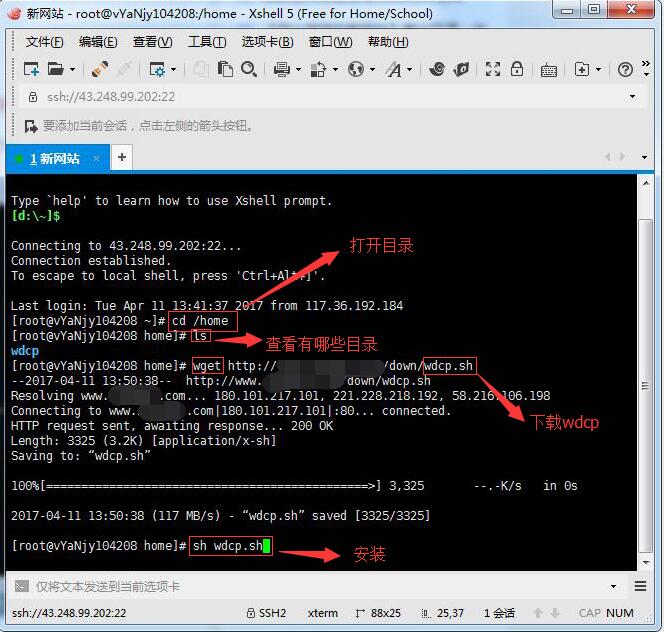Click the New session icon
The width and height of the screenshot is (664, 632).
[x=31, y=69]
